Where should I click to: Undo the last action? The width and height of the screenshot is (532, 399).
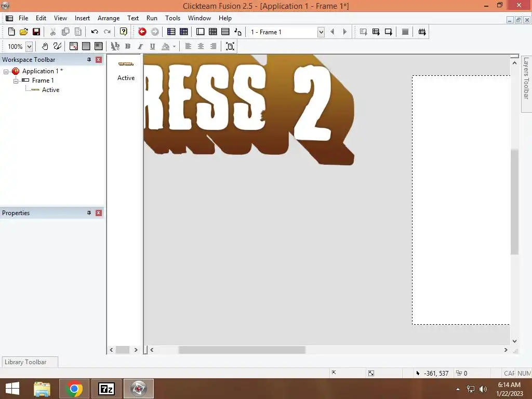[95, 32]
